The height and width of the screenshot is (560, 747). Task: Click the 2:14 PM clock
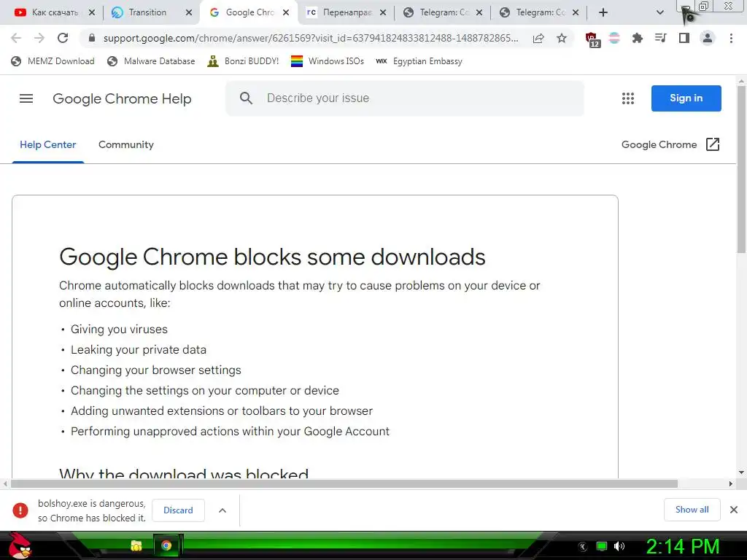pyautogui.click(x=683, y=546)
